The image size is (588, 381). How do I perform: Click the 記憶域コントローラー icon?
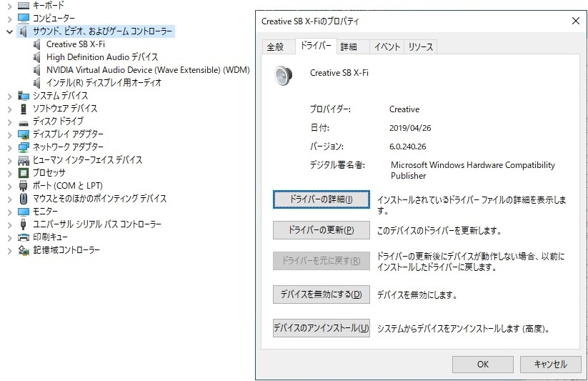[x=24, y=250]
